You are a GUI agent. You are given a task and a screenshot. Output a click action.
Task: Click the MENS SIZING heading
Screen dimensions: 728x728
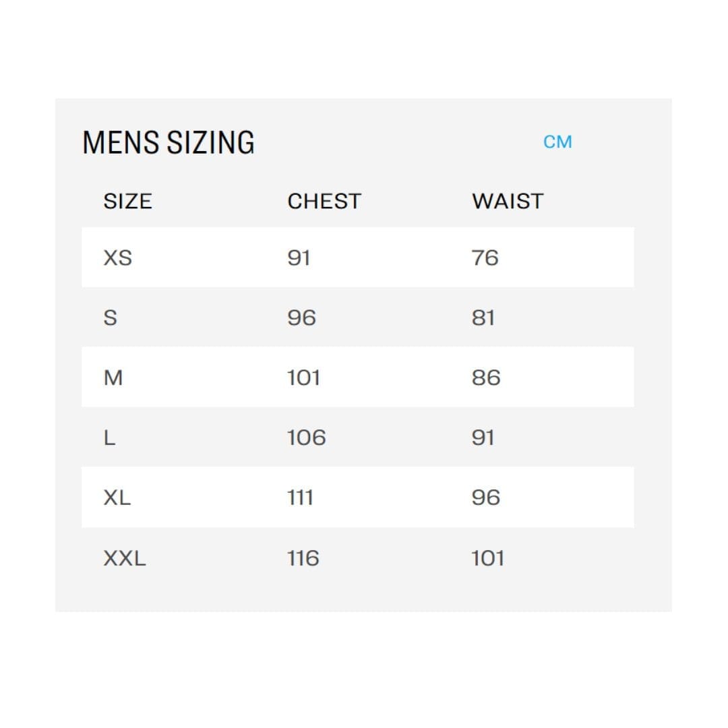coord(169,142)
